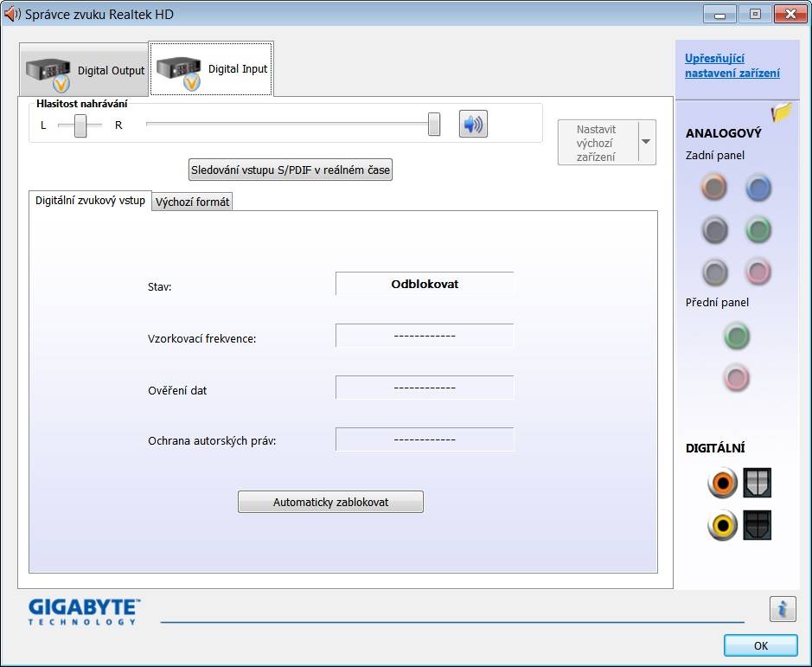
Task: Select the orange rear panel jack
Action: [714, 187]
